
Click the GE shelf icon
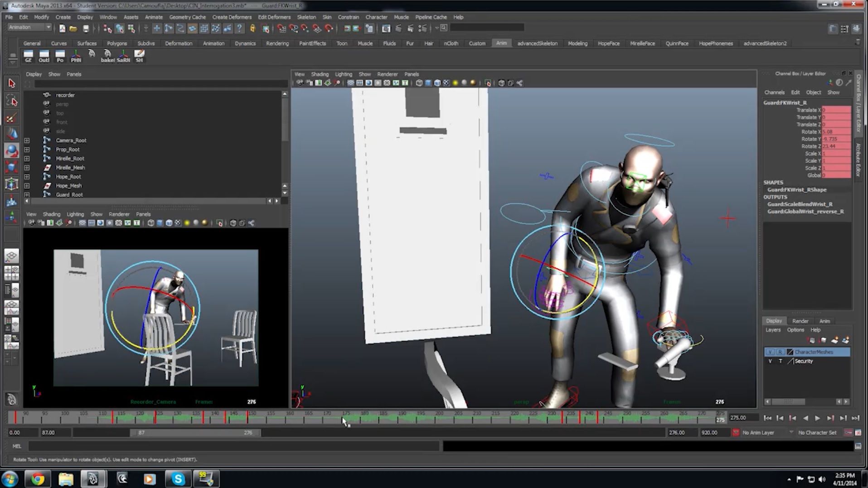click(28, 56)
